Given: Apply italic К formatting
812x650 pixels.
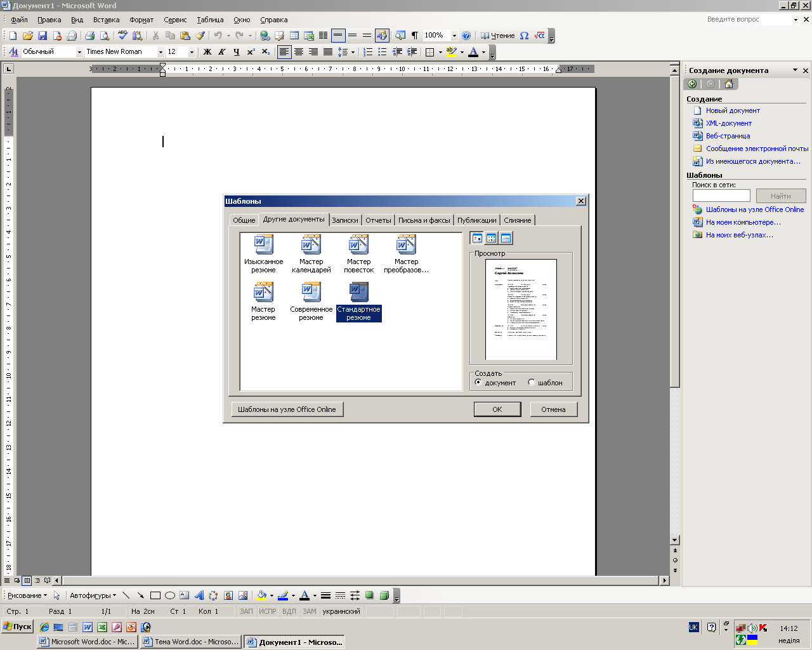Looking at the screenshot, I should point(222,52).
